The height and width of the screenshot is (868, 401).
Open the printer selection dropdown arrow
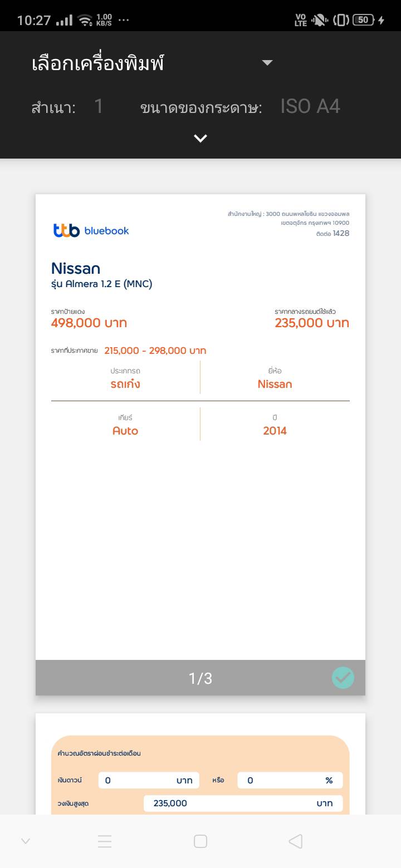click(267, 63)
